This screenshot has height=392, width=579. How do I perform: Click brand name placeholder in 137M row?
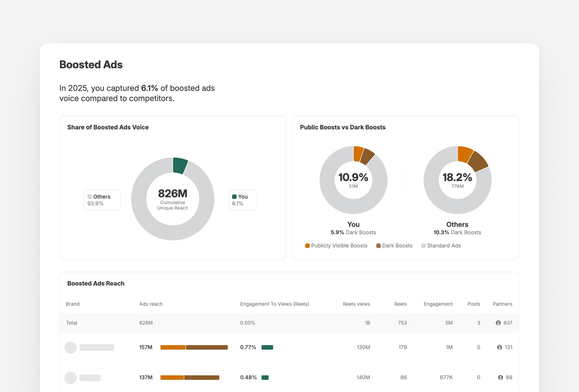click(90, 378)
